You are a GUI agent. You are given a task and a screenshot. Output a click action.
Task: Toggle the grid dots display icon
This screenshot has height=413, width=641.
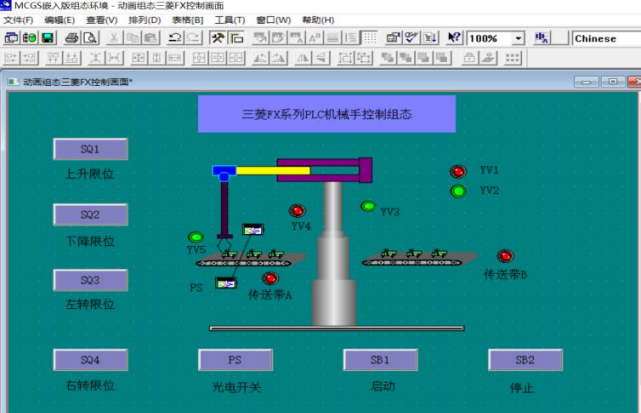pyautogui.click(x=370, y=38)
